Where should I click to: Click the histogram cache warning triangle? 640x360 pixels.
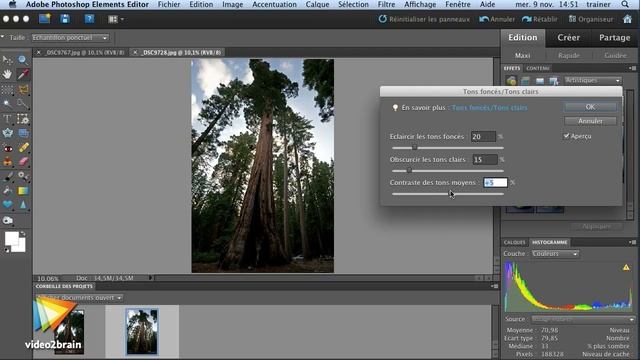click(626, 267)
